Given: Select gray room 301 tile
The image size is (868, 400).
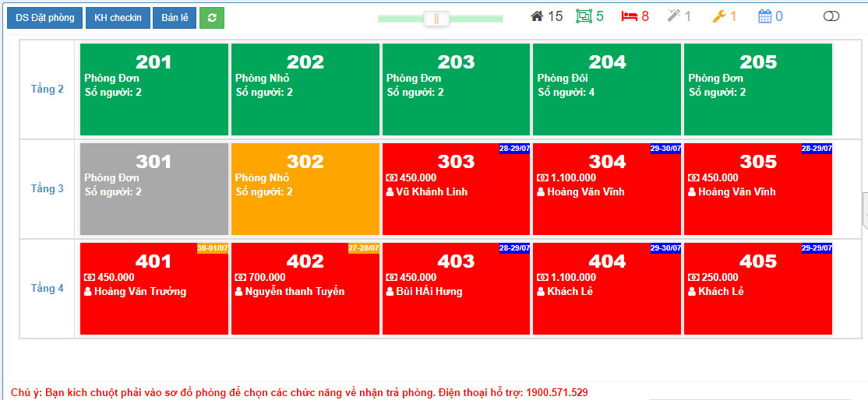Looking at the screenshot, I should pyautogui.click(x=154, y=189).
